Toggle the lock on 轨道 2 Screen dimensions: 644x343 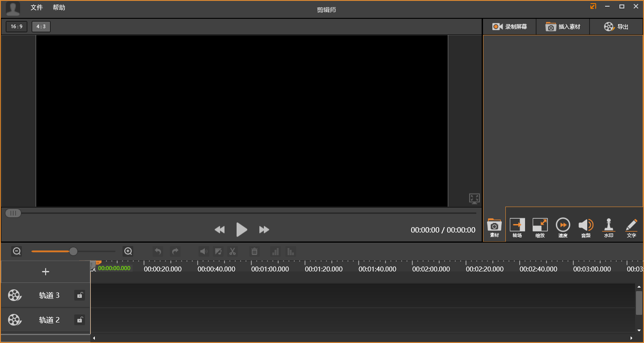point(80,320)
